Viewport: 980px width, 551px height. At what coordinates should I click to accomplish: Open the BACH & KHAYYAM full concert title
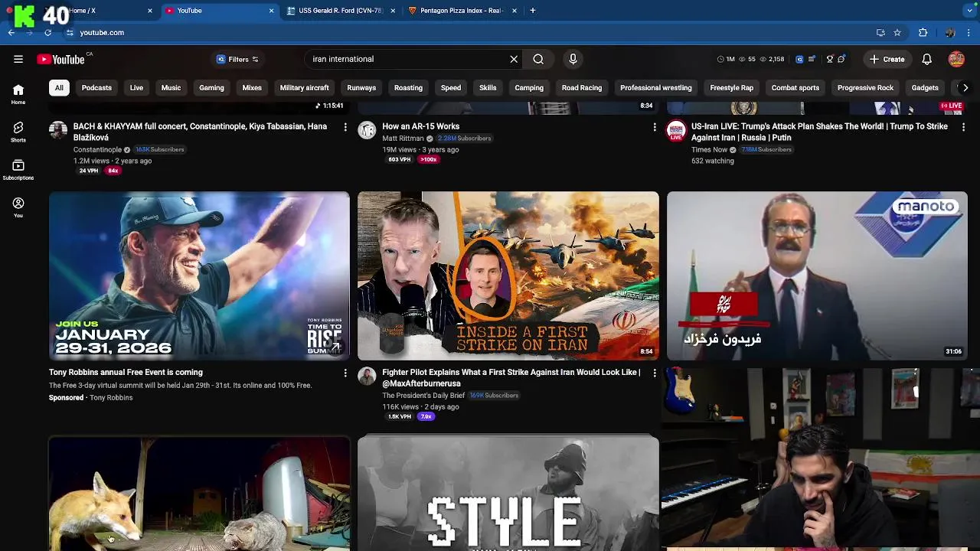click(x=200, y=132)
